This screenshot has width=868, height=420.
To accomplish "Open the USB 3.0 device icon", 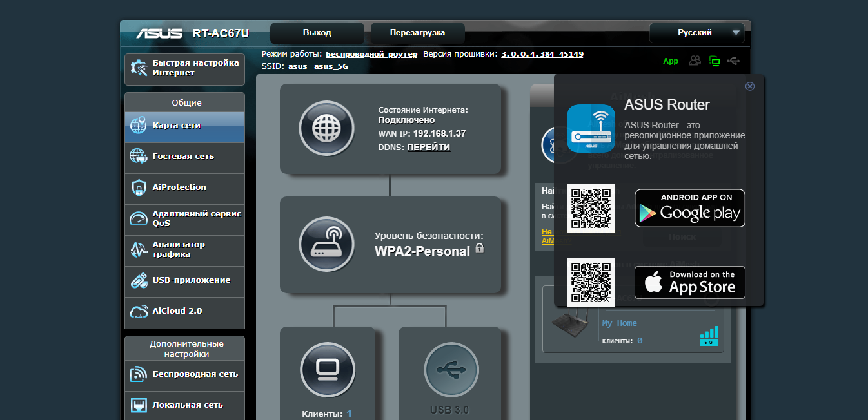I will (x=451, y=369).
